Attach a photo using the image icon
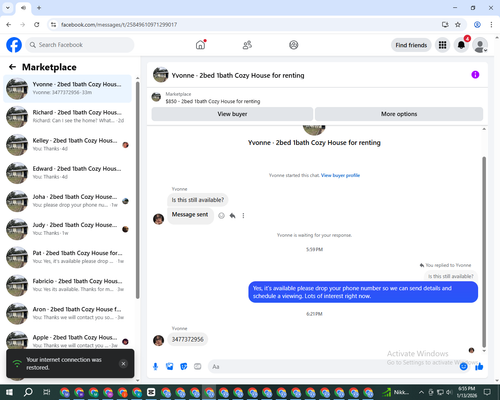500x400 pixels. click(170, 367)
